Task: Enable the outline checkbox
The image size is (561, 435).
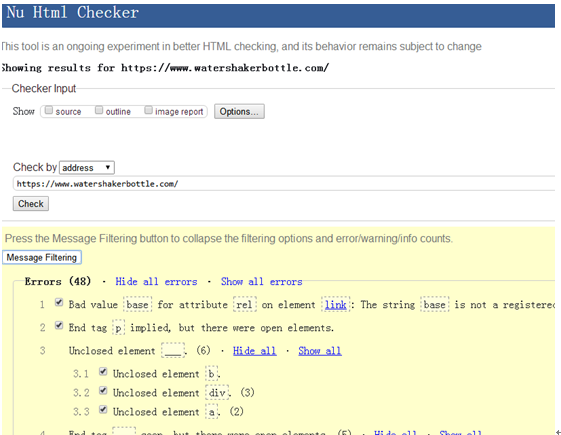Action: tap(99, 110)
